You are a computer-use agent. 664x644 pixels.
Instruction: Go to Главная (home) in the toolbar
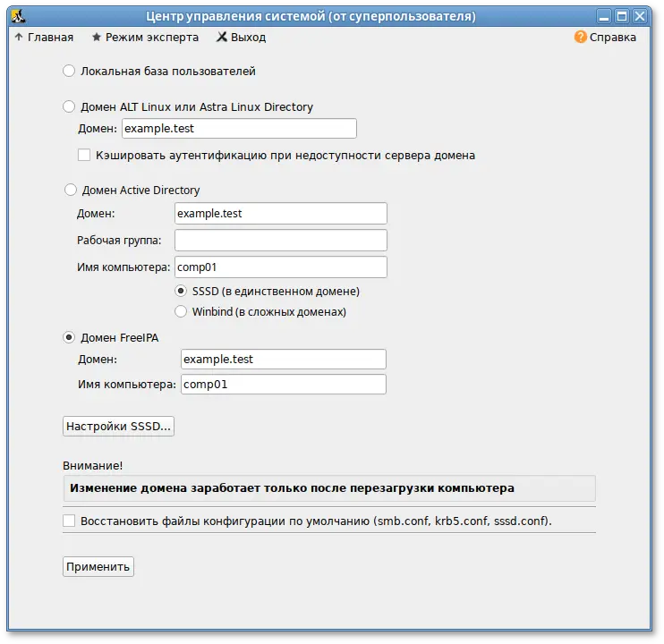(x=43, y=38)
